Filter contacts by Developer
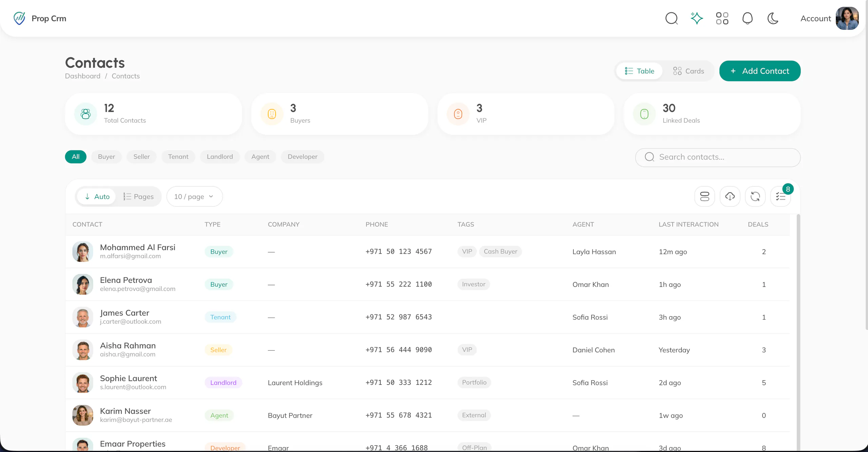The image size is (868, 452). click(x=302, y=157)
